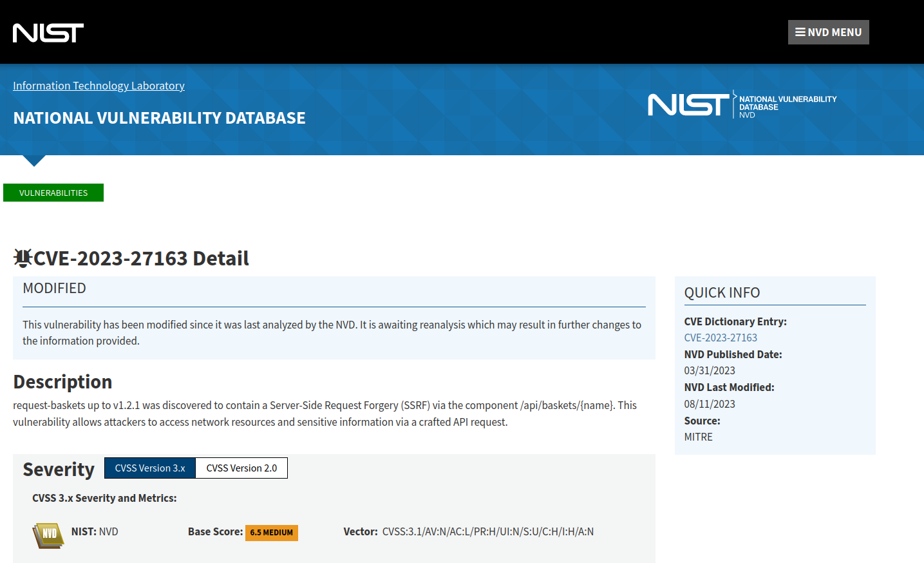Open the CVE-2023-27163 dictionary entry link
Viewport: 924px width, 563px height.
coord(721,338)
